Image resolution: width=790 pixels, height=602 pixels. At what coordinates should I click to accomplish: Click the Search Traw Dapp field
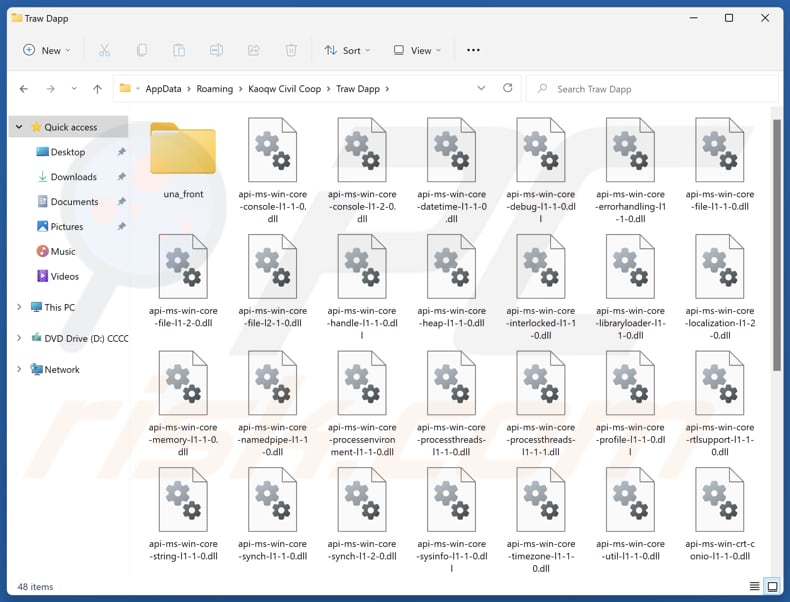[x=652, y=89]
